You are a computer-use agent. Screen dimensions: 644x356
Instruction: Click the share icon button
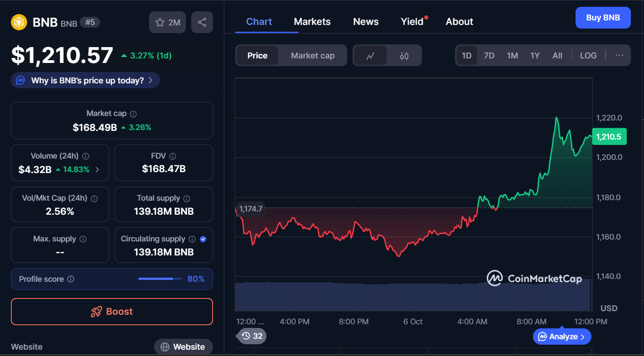point(202,22)
